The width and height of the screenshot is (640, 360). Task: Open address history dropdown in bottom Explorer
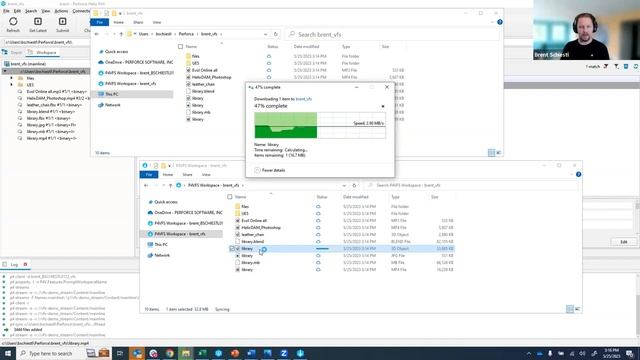(x=344, y=185)
